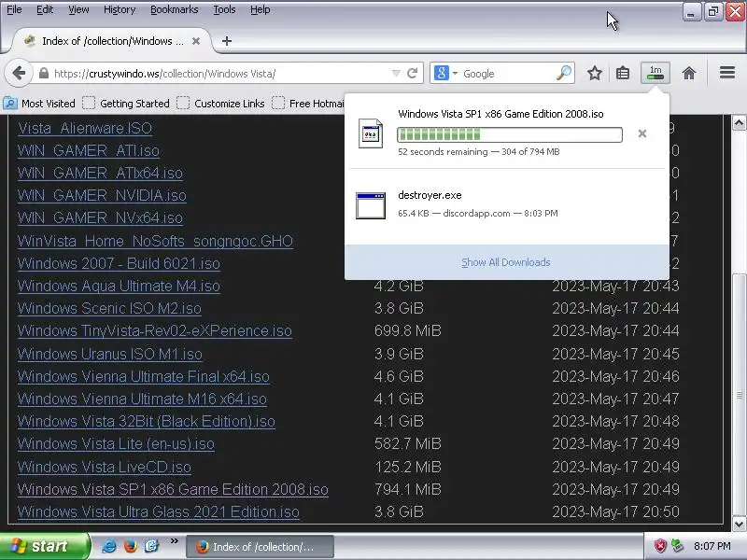The width and height of the screenshot is (747, 560).
Task: Open Windows Vista LiveCD.iso link
Action: tap(105, 467)
